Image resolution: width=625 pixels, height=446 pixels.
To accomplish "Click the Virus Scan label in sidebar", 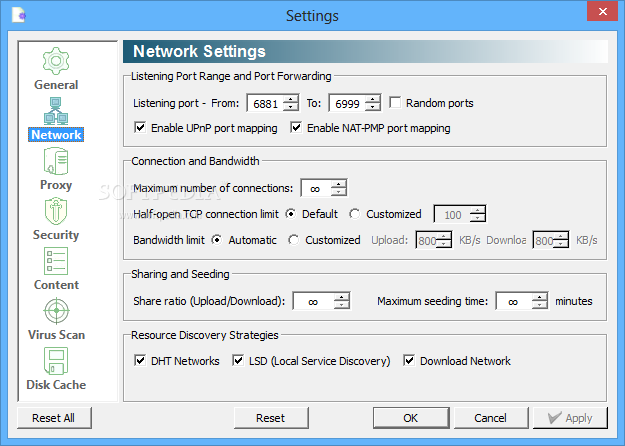I will 56,335.
